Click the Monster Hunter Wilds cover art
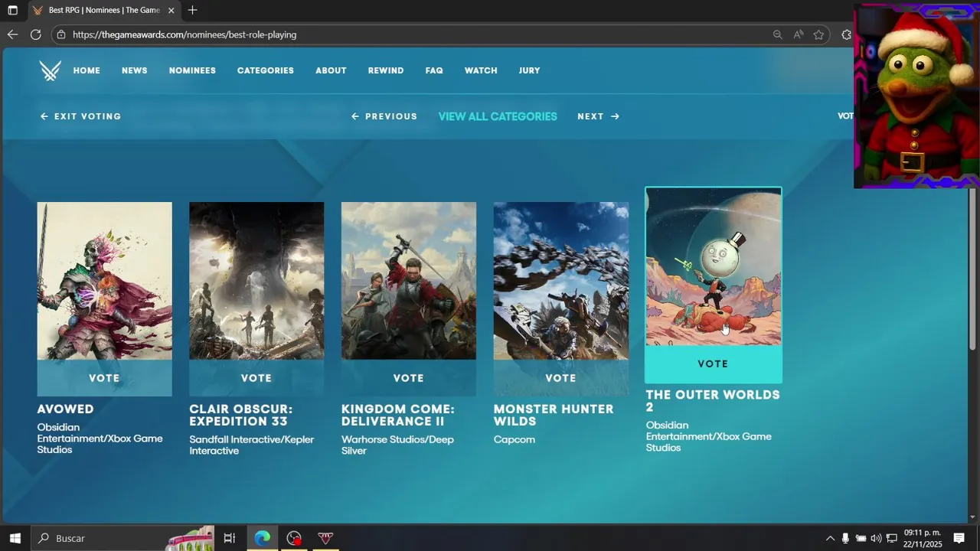980x551 pixels. coord(560,281)
